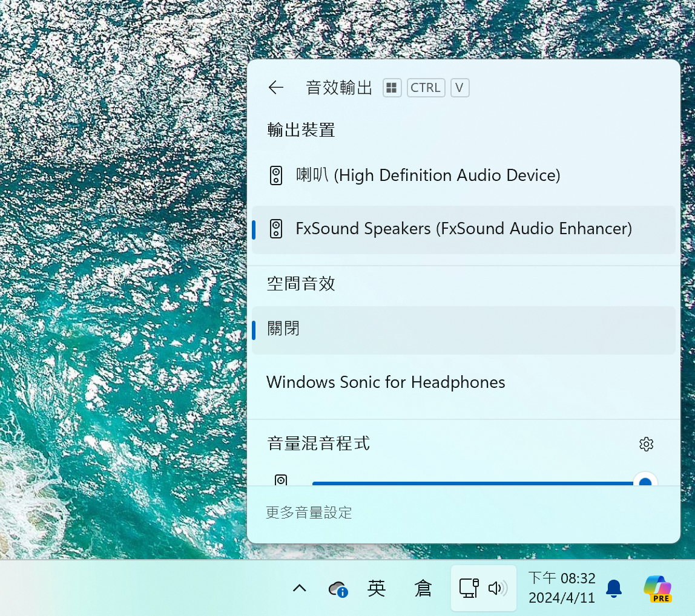
Task: Open volume mixer settings gear
Action: pos(646,444)
